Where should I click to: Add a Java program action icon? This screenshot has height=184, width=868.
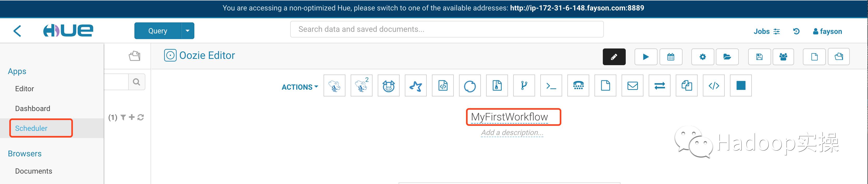click(x=443, y=85)
